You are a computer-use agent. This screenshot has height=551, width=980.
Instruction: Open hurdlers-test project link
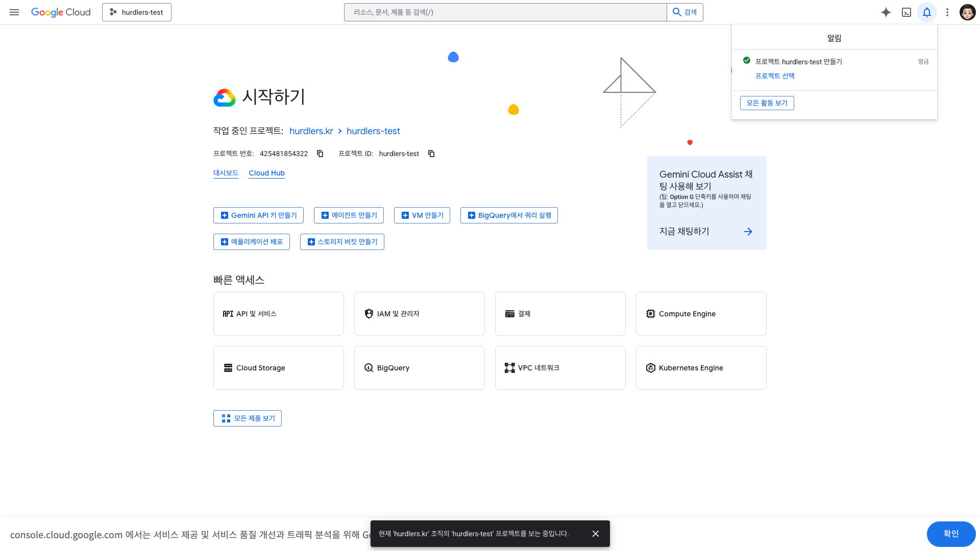[x=373, y=131]
